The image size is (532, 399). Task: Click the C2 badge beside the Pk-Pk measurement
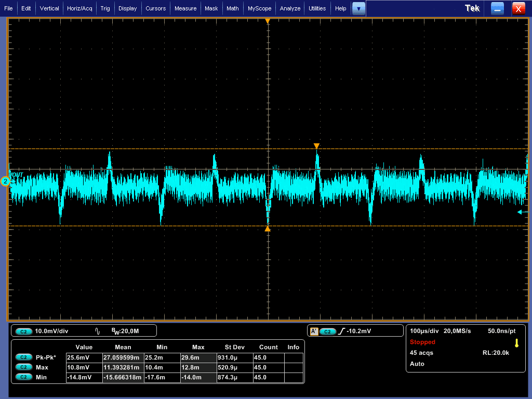tap(23, 357)
